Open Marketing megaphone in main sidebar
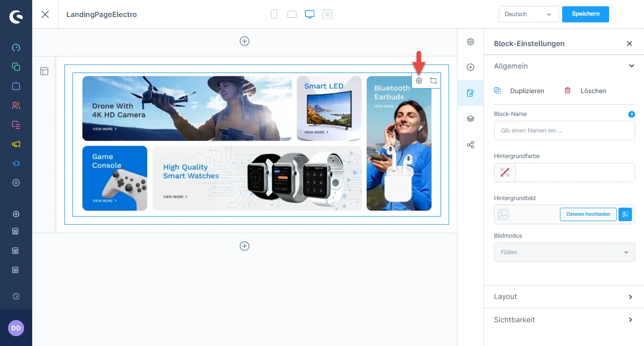The height and width of the screenshot is (346, 644). point(16,144)
